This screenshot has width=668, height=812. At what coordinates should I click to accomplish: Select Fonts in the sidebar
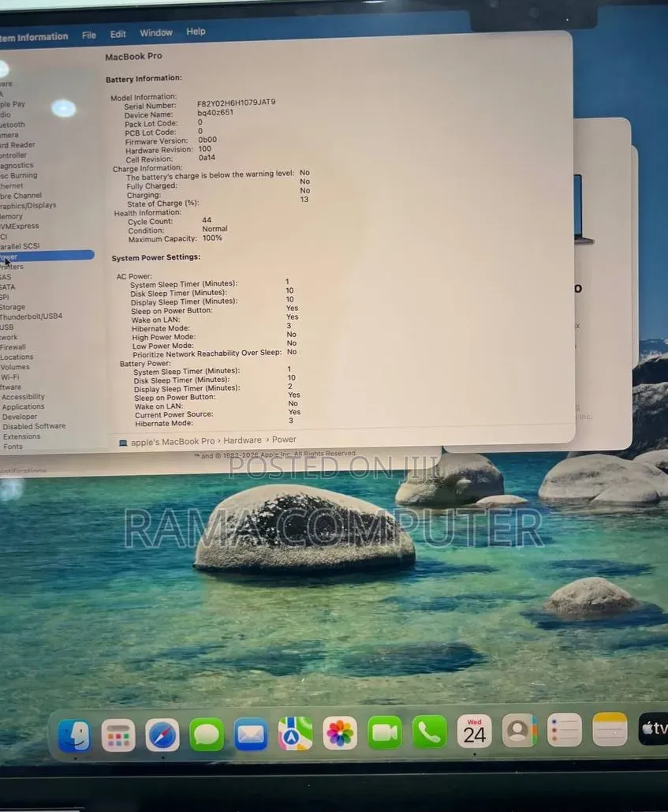13,447
